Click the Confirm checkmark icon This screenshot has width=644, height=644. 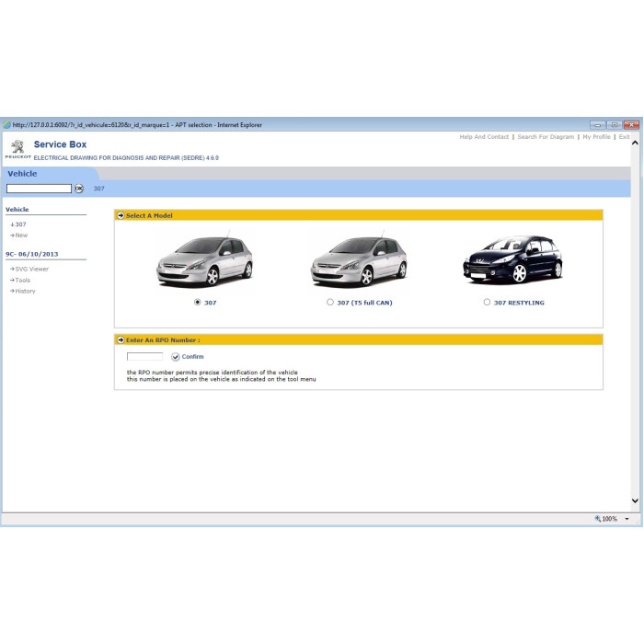pyautogui.click(x=176, y=357)
